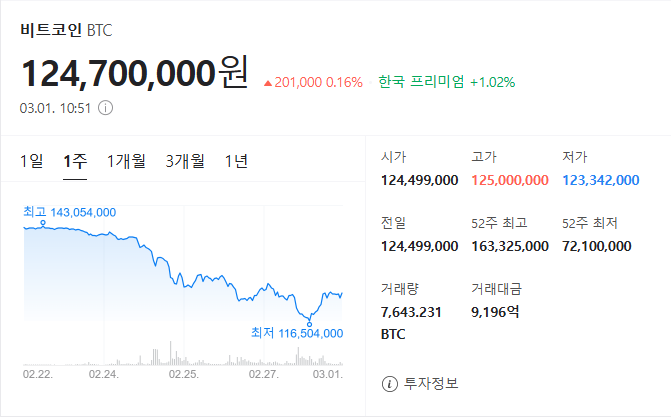This screenshot has height=417, width=671.
Task: Click the 저가 value 123,342,000
Action: [x=600, y=180]
